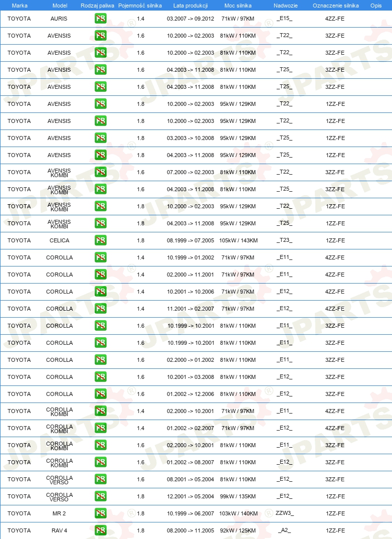Click the Opis column header
Viewport: 392px width, 539px height.
[x=376, y=6]
